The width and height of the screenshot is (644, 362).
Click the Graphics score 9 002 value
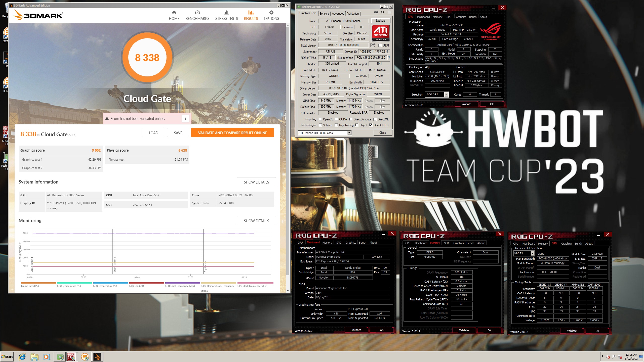coord(96,150)
